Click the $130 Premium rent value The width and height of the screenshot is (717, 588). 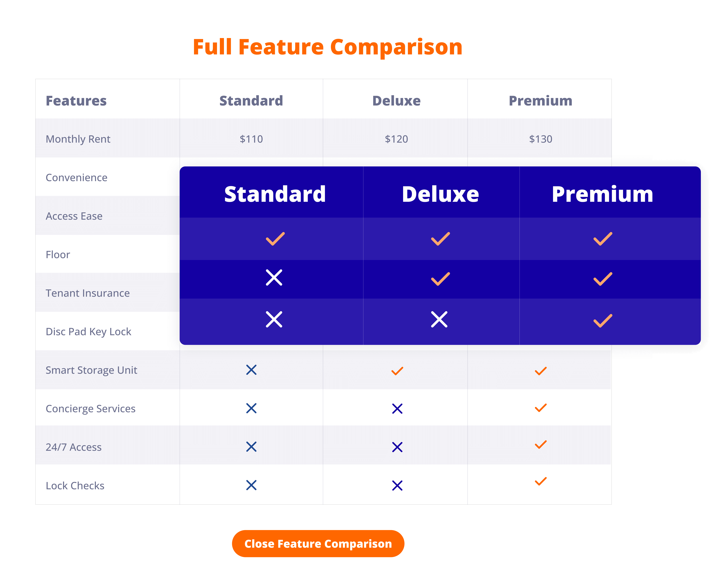pos(540,139)
